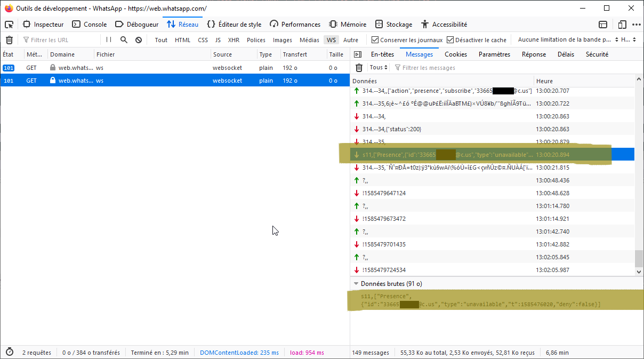Toggle Conserver les journaux checkbox
644x359 pixels.
[375, 40]
